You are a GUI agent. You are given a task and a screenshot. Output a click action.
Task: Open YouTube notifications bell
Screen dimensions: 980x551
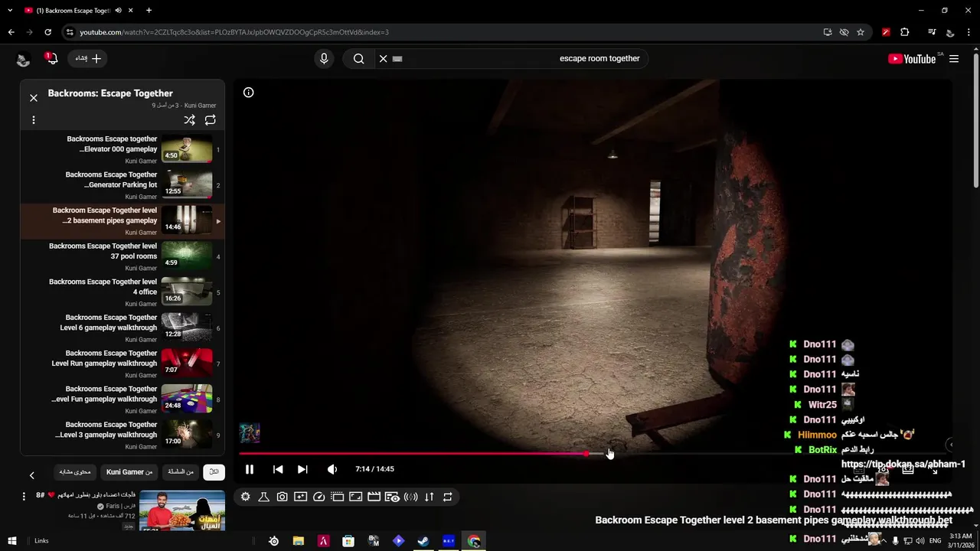51,59
